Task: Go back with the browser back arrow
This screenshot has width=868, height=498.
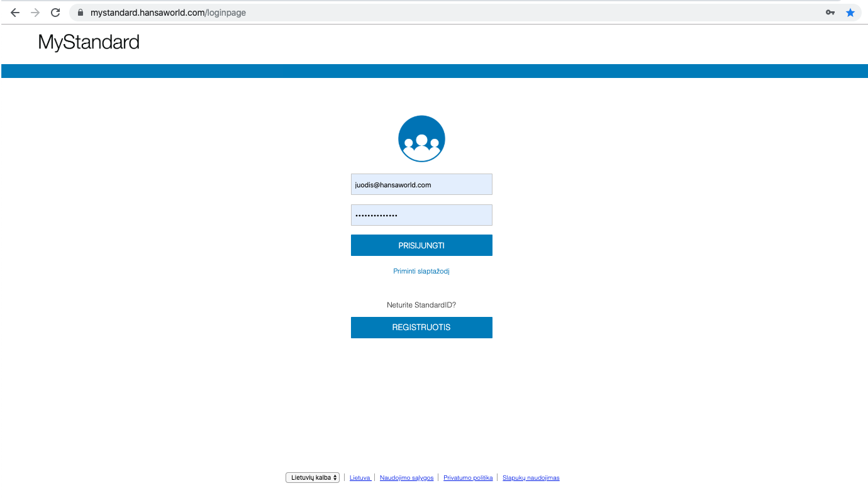Action: 15,13
